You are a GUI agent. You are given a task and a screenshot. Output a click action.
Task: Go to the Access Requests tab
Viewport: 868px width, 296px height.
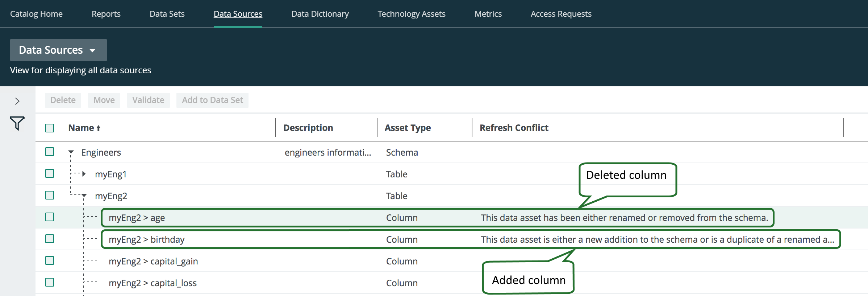click(561, 14)
